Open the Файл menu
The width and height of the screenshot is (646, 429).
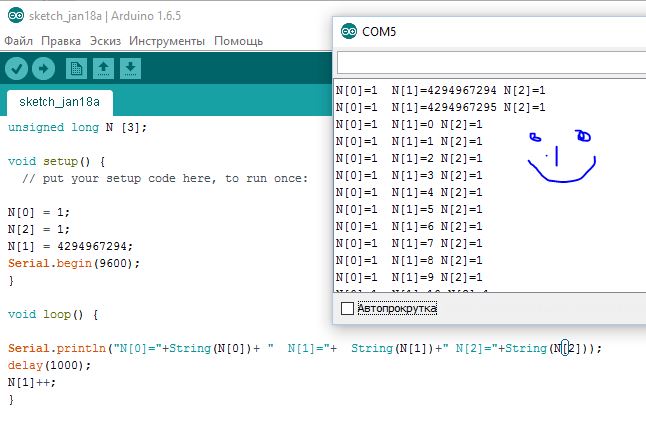point(19,41)
